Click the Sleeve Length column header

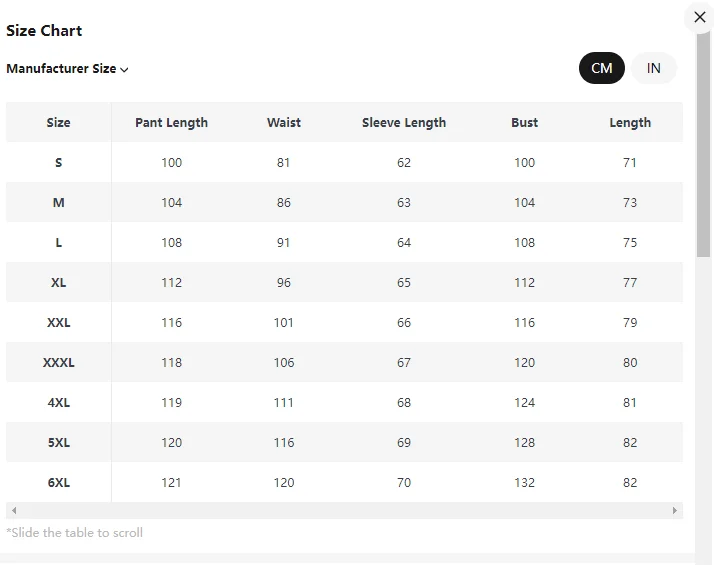404,122
